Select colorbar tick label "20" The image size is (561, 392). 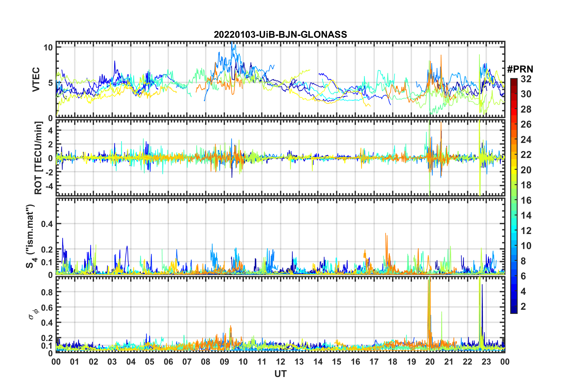click(526, 170)
